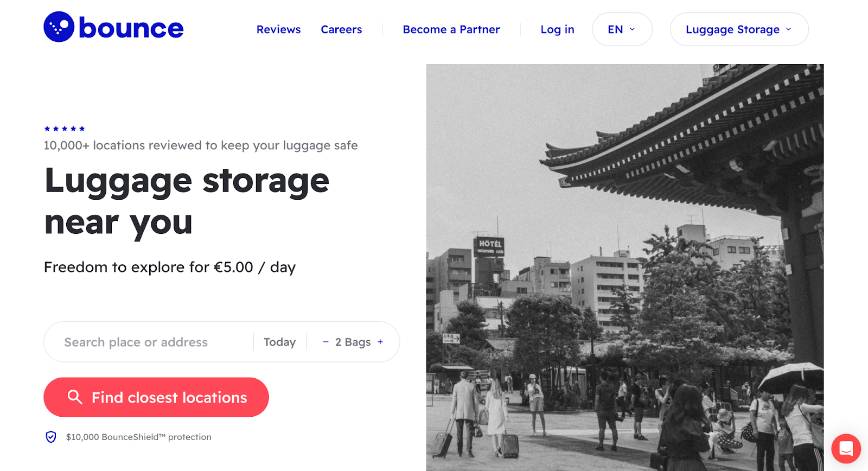Image resolution: width=868 pixels, height=471 pixels.
Task: Click the five-star rating icons
Action: pos(65,129)
